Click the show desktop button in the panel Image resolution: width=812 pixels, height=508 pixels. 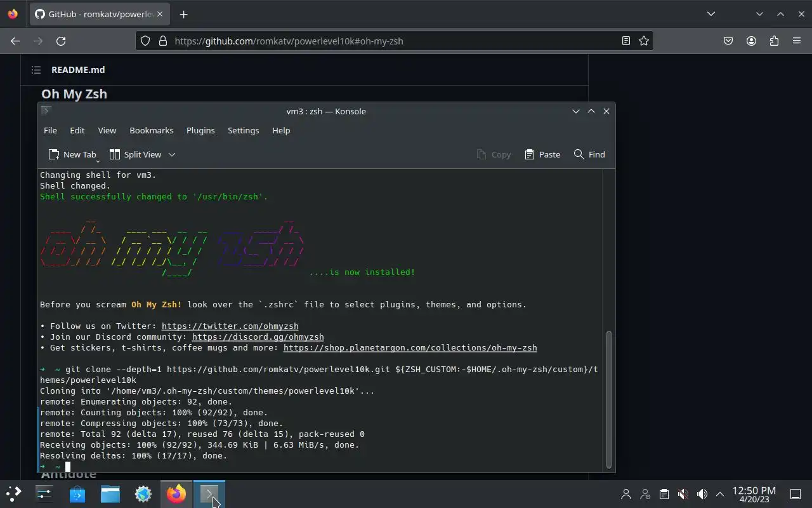click(795, 494)
